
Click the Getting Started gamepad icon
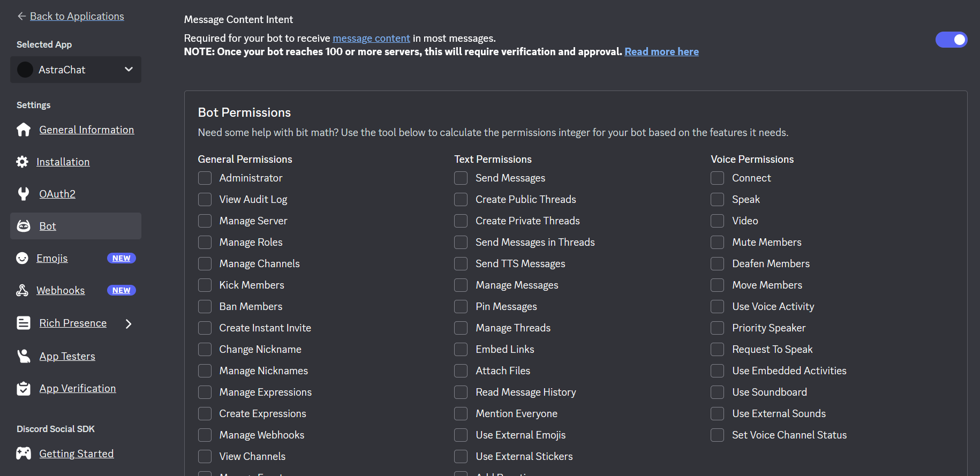click(24, 454)
